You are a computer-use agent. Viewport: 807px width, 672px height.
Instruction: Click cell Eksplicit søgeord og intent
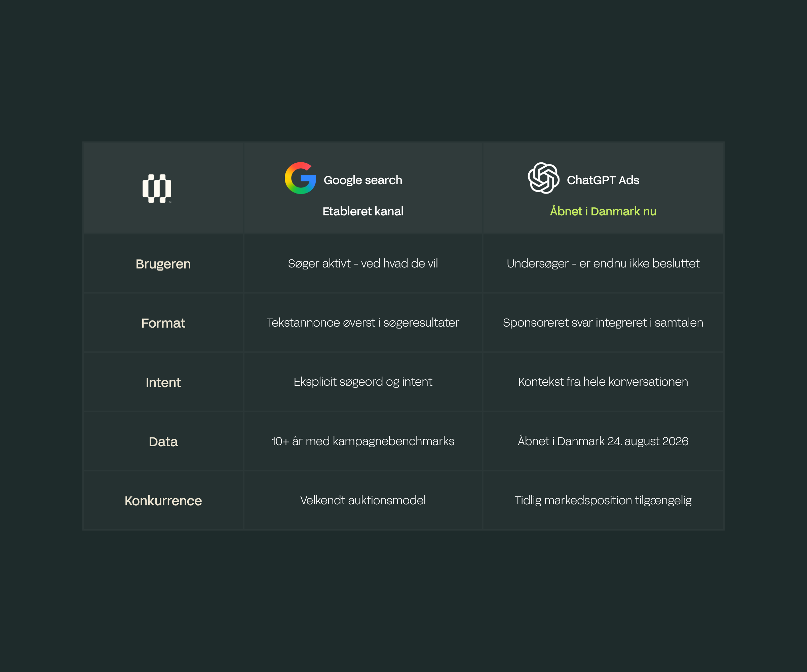[363, 382]
